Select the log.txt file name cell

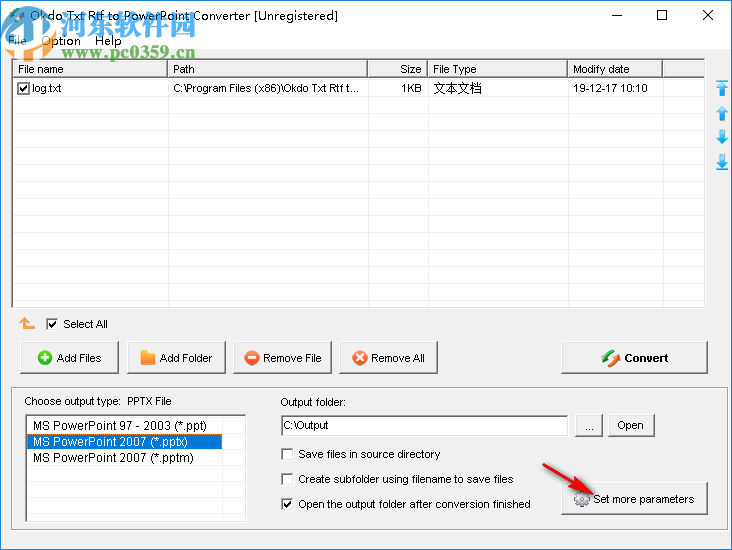[x=47, y=88]
